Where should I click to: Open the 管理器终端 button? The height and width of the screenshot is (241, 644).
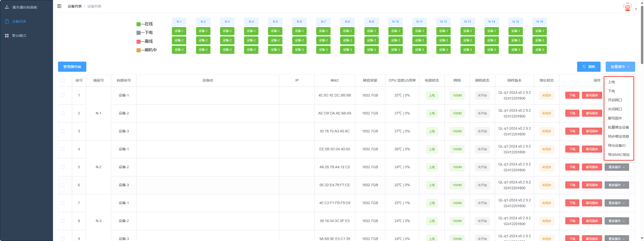click(72, 67)
